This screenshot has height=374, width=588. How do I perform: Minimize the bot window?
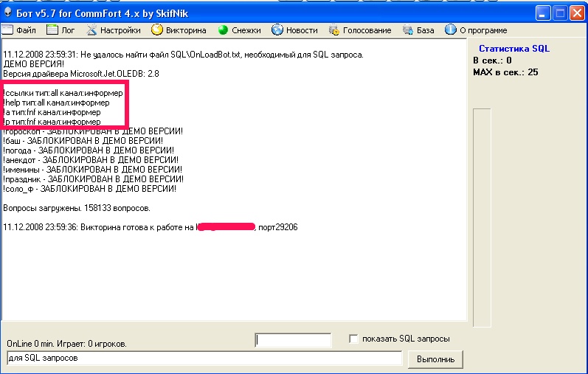[x=543, y=13]
